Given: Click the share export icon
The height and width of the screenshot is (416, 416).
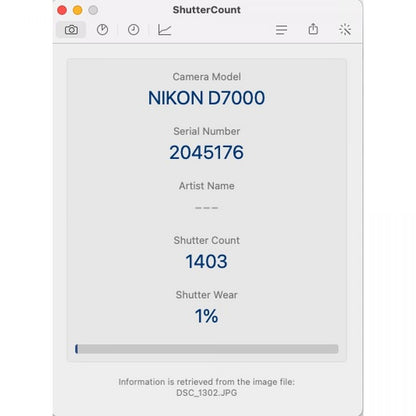Looking at the screenshot, I should pyautogui.click(x=313, y=29).
